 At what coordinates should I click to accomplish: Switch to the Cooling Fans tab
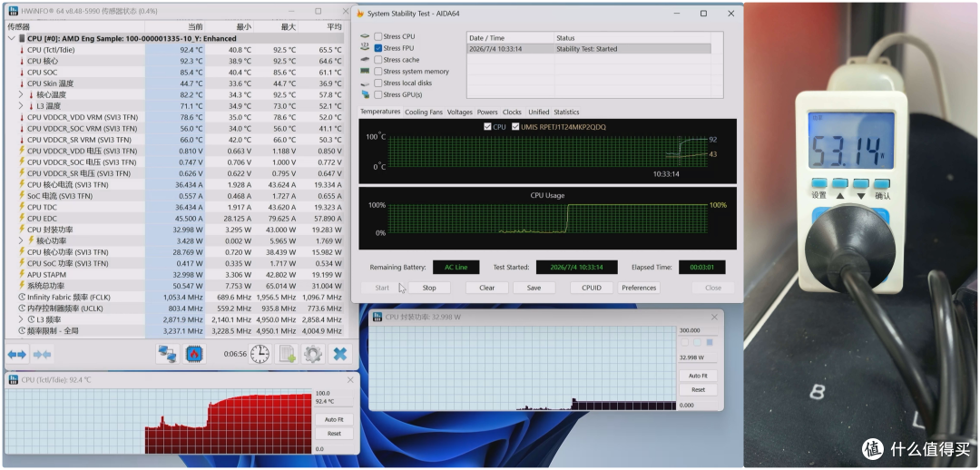coord(423,112)
